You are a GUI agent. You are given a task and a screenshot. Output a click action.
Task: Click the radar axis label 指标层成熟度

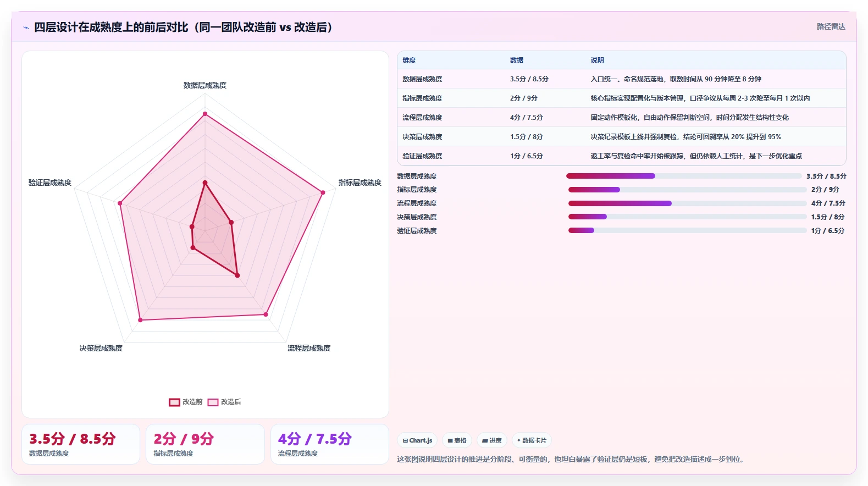[x=360, y=183]
